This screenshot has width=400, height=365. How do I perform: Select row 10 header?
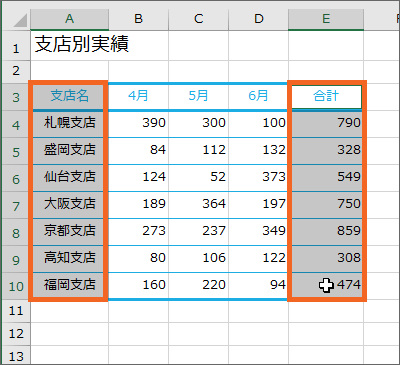point(16,286)
